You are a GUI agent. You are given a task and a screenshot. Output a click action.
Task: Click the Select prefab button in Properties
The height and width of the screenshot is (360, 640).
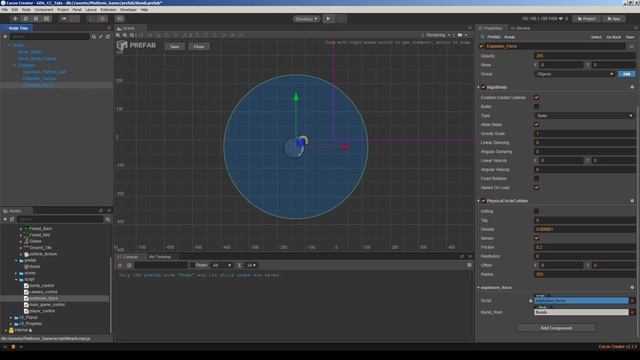(x=596, y=37)
